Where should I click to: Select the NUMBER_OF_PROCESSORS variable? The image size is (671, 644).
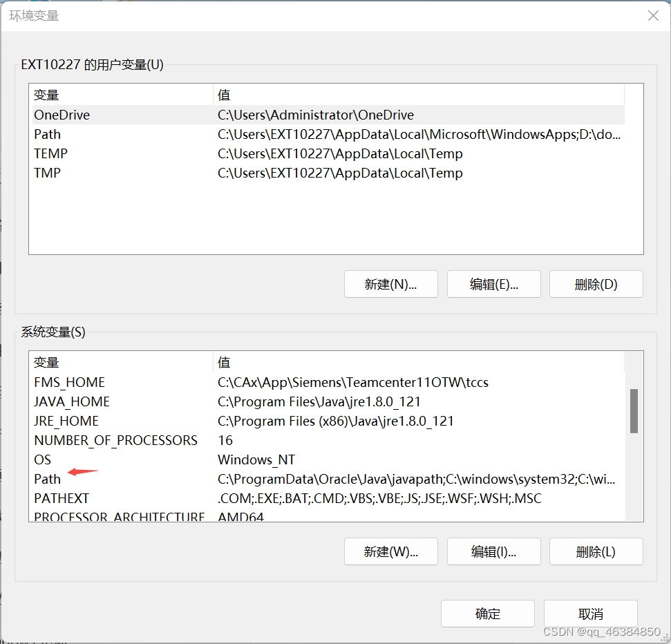pos(328,440)
